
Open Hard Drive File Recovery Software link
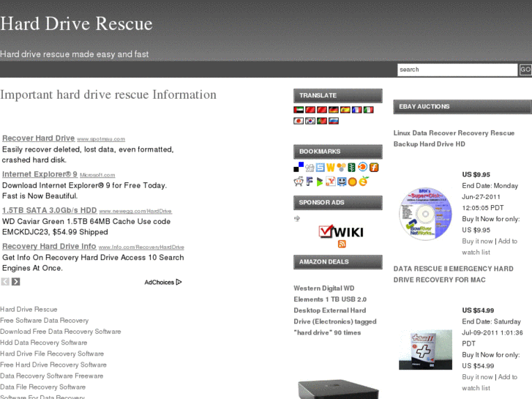coord(52,354)
